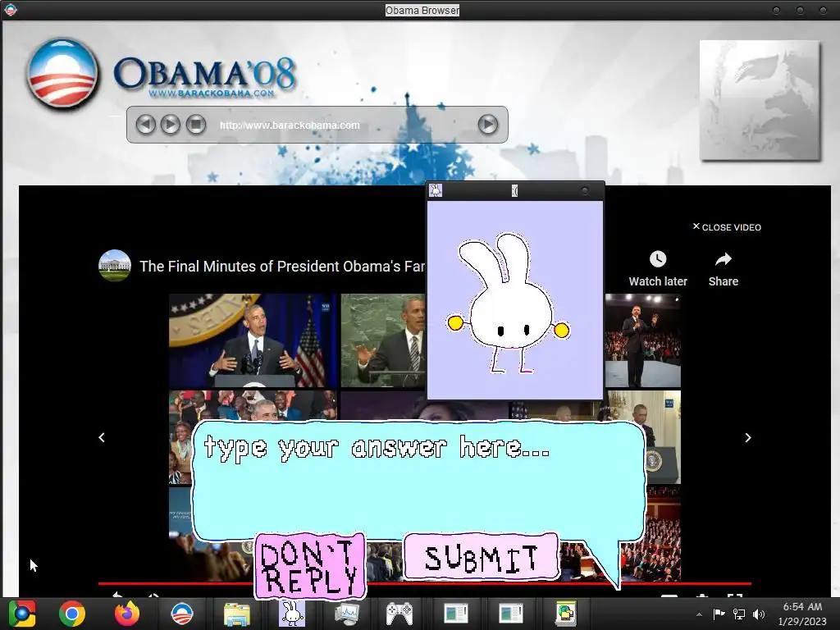Click the bunny icon in the popup title bar
Viewport: 840px width, 630px height.
[x=436, y=190]
